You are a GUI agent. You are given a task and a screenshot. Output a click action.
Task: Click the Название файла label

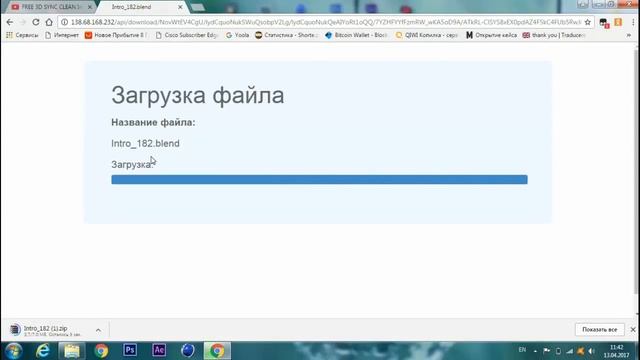point(153,122)
